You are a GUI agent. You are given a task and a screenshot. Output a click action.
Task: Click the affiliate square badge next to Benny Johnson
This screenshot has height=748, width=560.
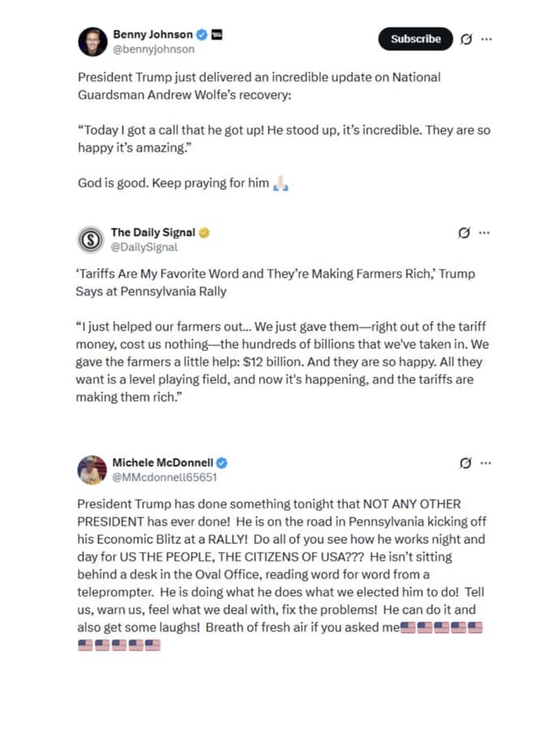[217, 34]
